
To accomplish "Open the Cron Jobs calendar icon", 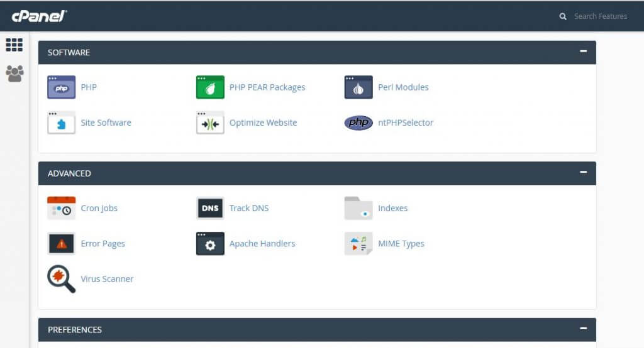I will pos(61,208).
